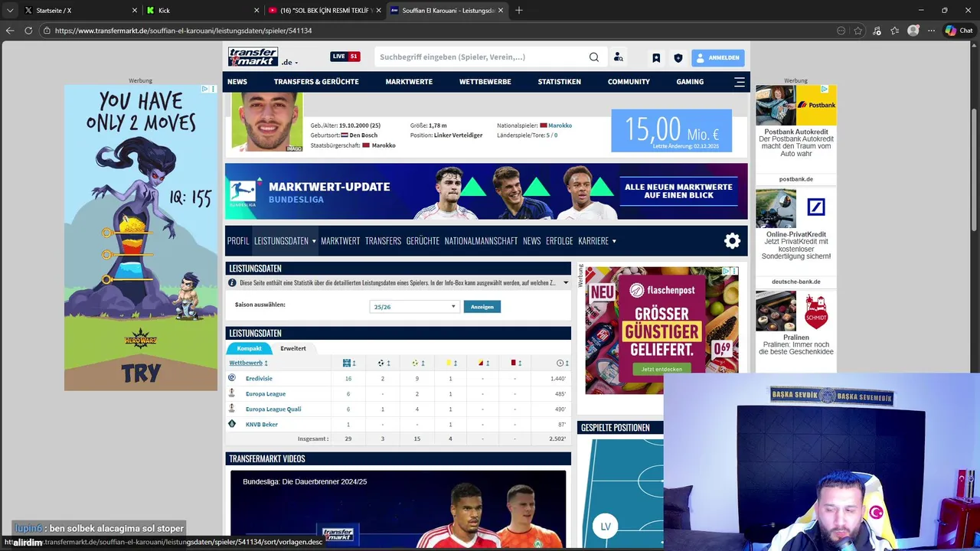Image resolution: width=980 pixels, height=551 pixels.
Task: Open the bookmark watchlist icon
Action: click(x=656, y=57)
